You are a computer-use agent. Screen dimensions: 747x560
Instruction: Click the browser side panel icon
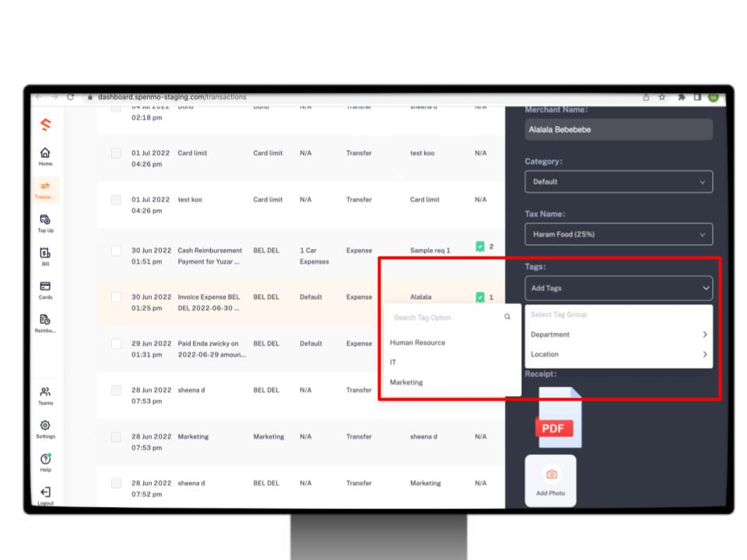click(x=697, y=97)
